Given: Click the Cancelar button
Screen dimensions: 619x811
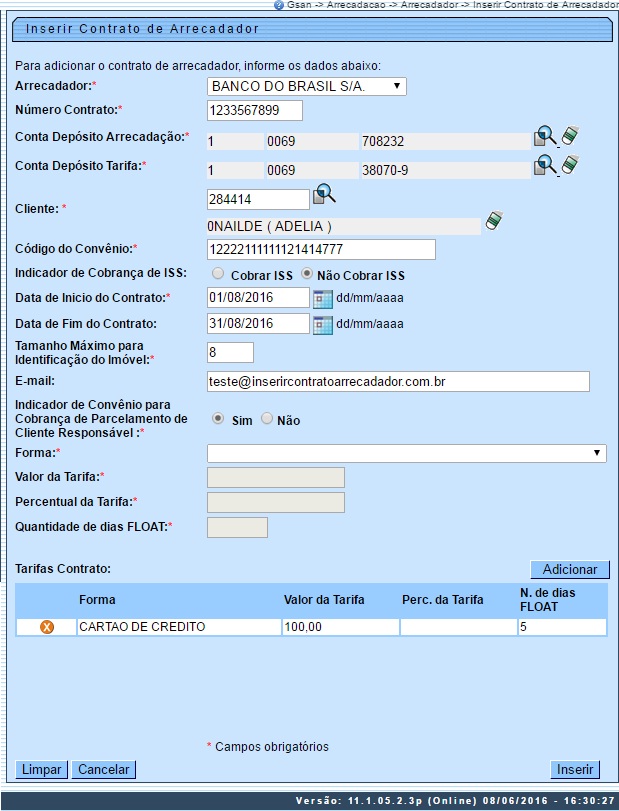Looking at the screenshot, I should pyautogui.click(x=103, y=770).
